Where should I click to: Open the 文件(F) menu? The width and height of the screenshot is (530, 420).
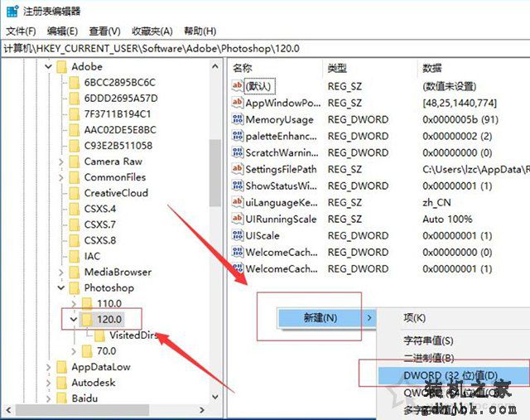21,31
